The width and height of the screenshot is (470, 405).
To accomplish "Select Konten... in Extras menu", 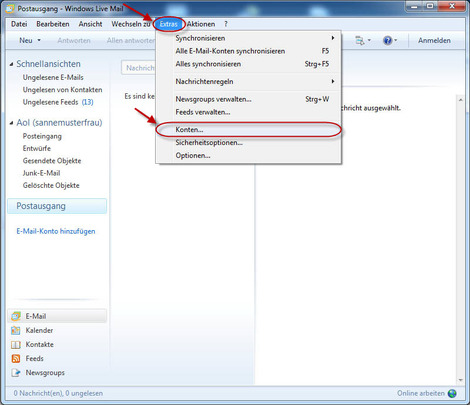I will point(249,130).
